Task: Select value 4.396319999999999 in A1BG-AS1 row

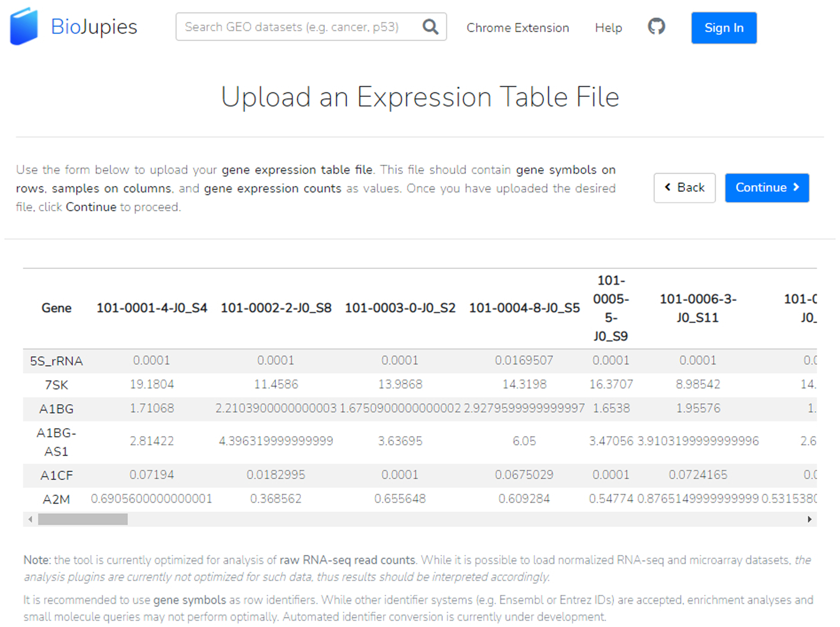Action: click(x=276, y=441)
